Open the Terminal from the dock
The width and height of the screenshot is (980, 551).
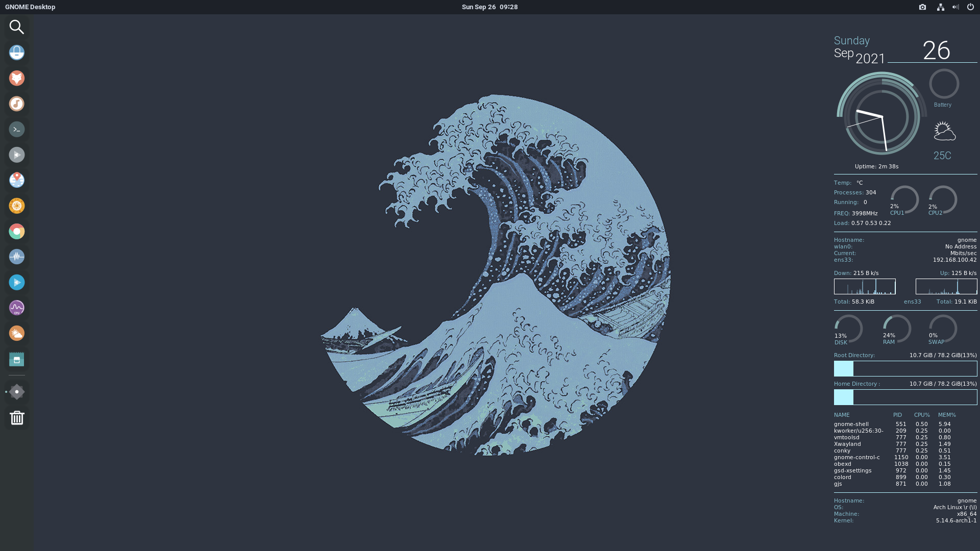(17, 129)
